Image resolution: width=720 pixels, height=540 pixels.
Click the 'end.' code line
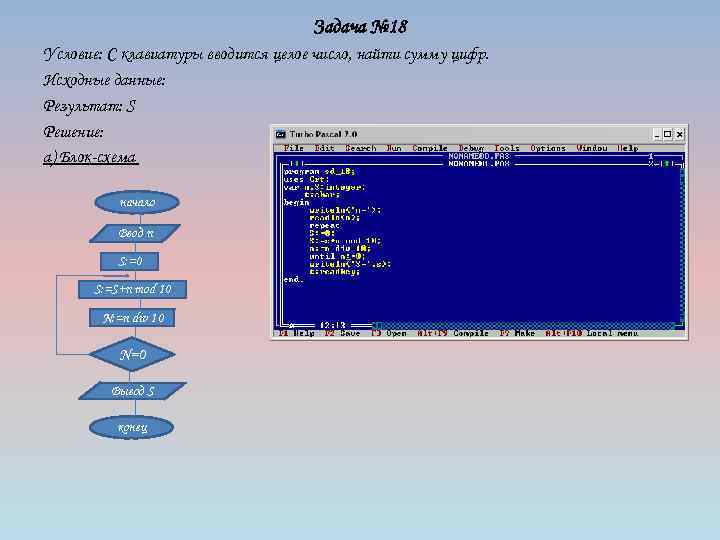[294, 279]
